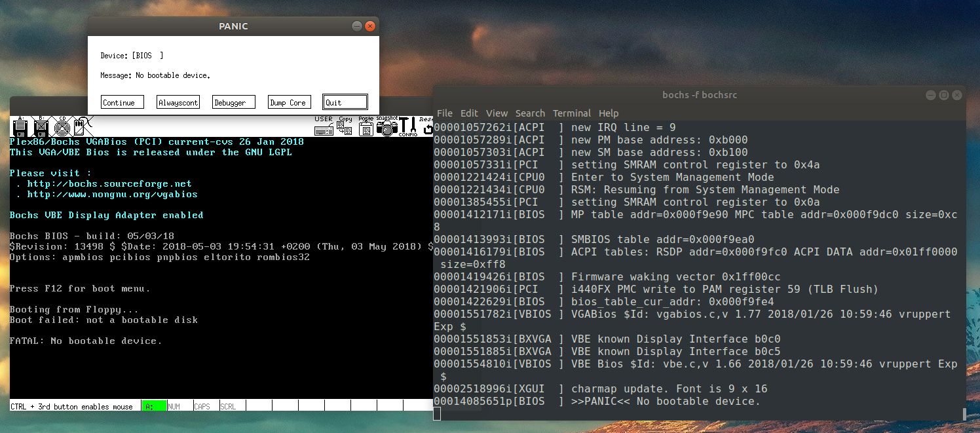The width and height of the screenshot is (980, 433).
Task: Click 'CTRL + 3rd button enables mouse' status text
Action: click(x=71, y=407)
